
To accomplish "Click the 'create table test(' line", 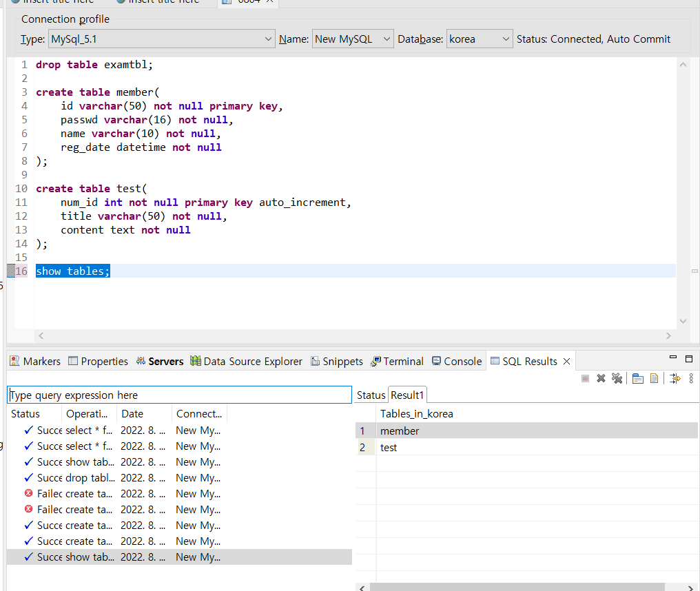I will [91, 188].
